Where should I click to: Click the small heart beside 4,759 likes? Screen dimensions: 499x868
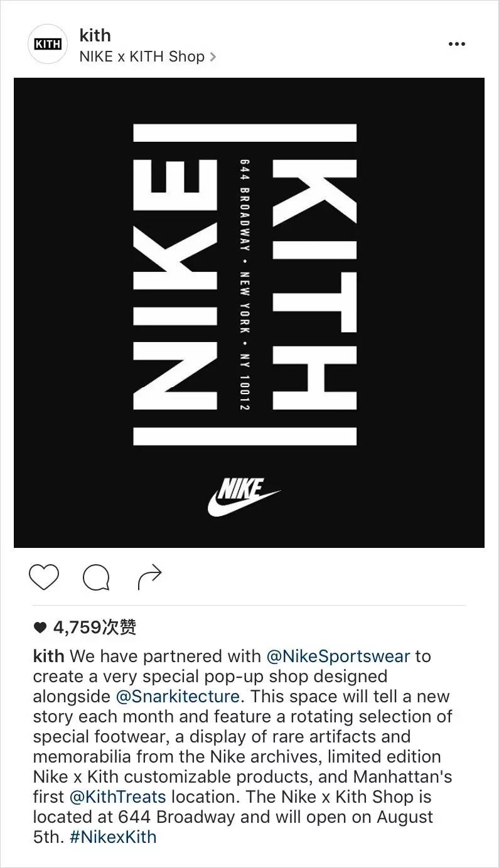40,627
